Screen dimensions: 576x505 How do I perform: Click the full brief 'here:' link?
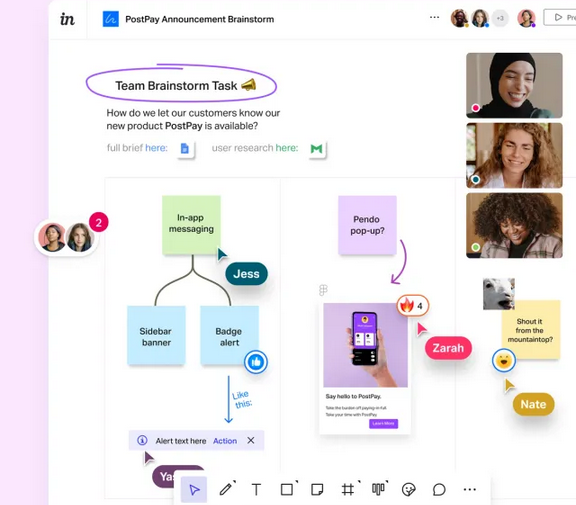[156, 148]
